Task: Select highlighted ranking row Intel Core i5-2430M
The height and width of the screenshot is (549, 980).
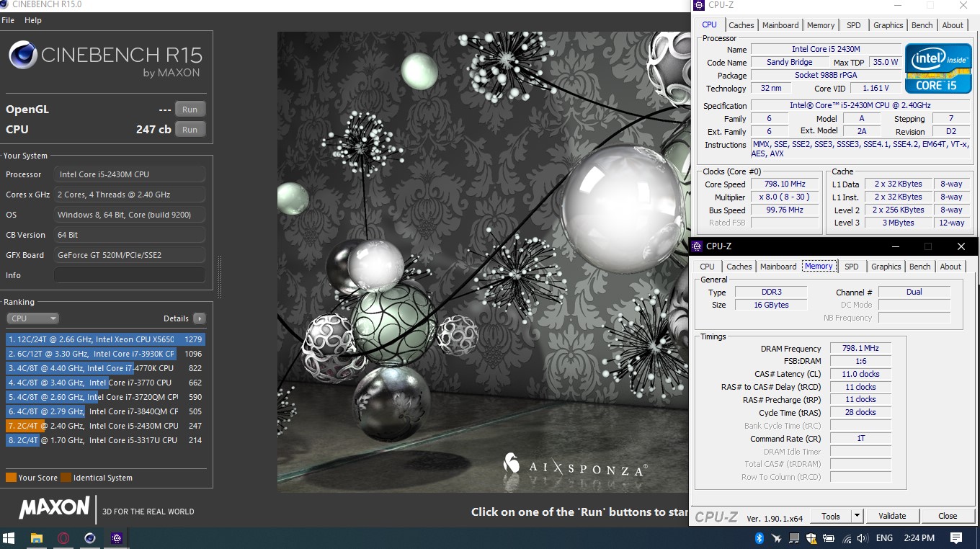Action: point(106,426)
